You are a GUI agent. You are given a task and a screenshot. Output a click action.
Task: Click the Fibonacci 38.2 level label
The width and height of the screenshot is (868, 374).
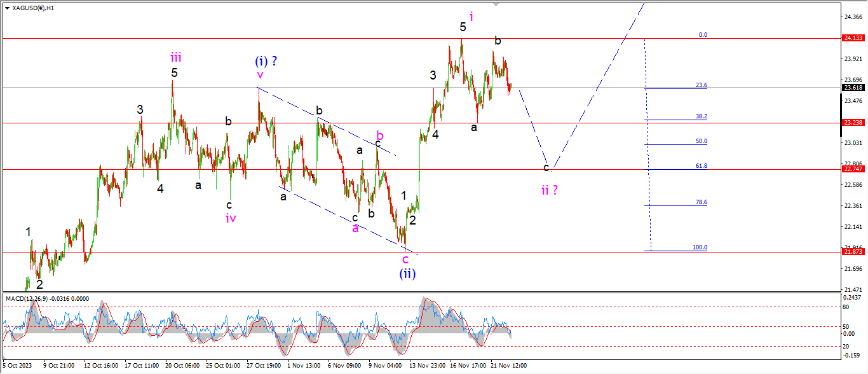click(x=702, y=116)
